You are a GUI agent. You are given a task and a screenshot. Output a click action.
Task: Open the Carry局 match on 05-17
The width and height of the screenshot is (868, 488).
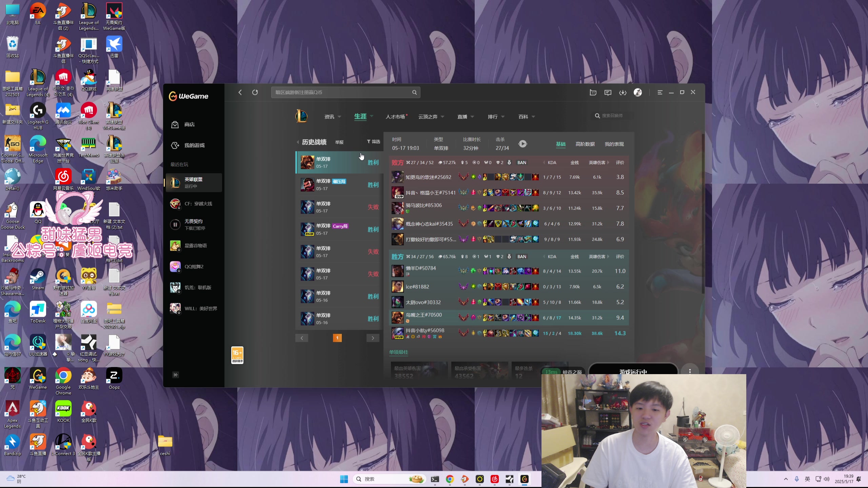coord(339,229)
